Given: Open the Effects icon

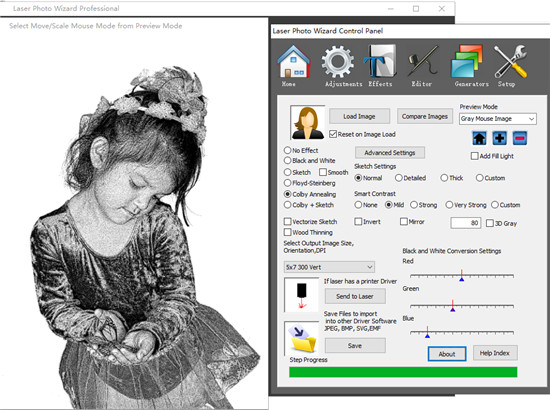Looking at the screenshot, I should click(380, 61).
